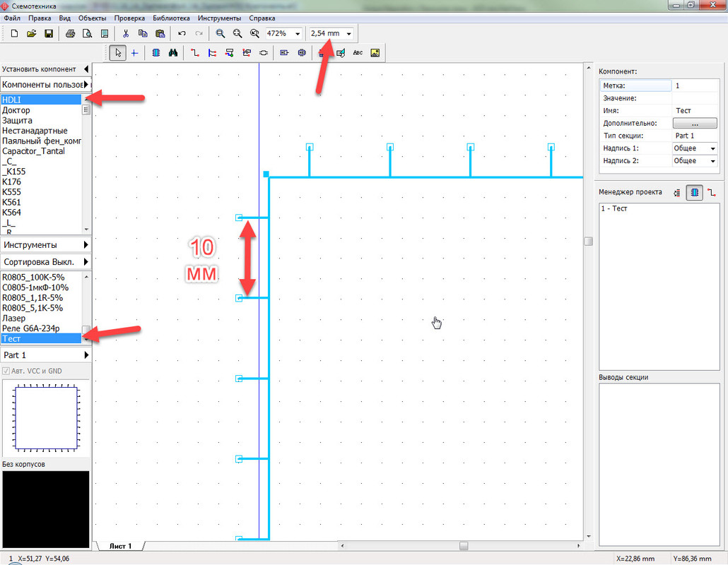Save the schematic with floppy icon
Image resolution: width=728 pixels, height=565 pixels.
[x=48, y=33]
